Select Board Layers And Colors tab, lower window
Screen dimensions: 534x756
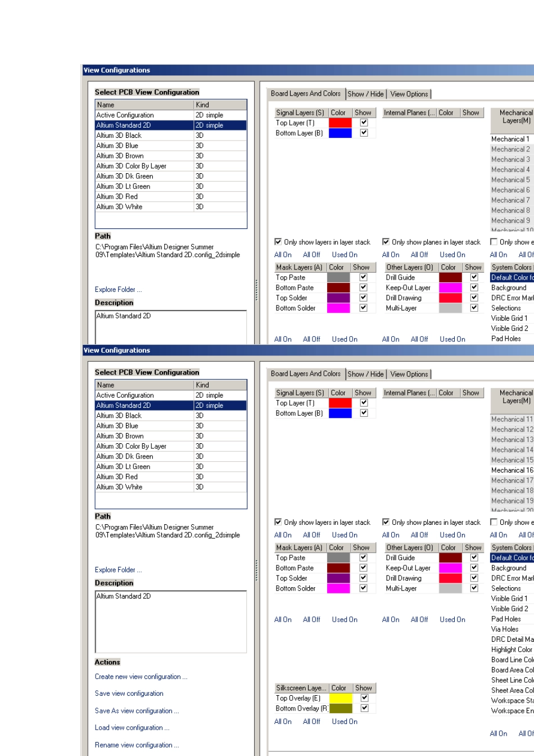click(x=306, y=373)
